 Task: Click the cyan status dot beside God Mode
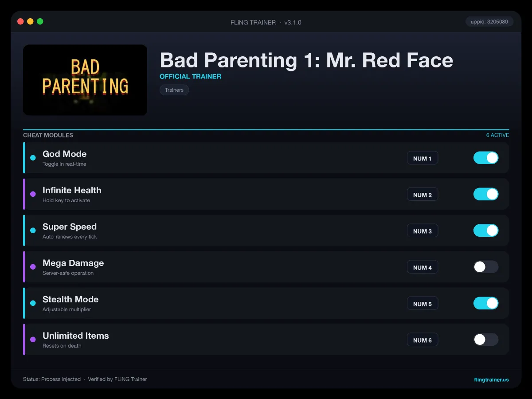click(x=33, y=158)
